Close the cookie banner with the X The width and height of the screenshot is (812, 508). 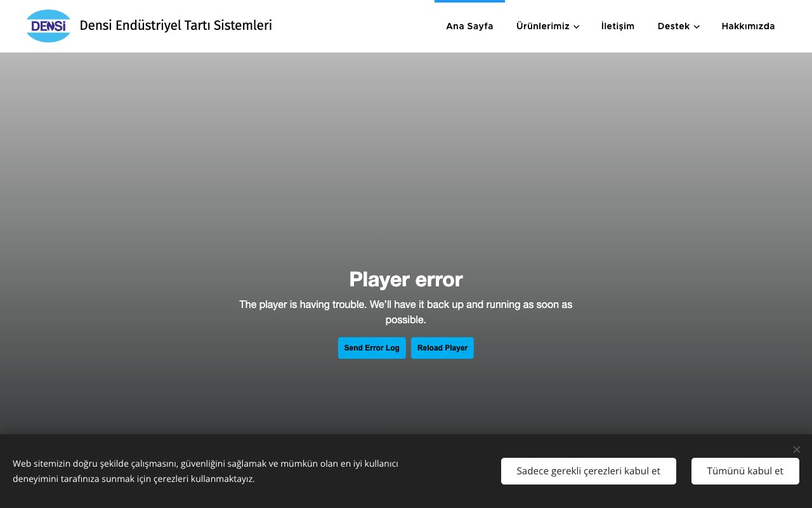point(797,450)
